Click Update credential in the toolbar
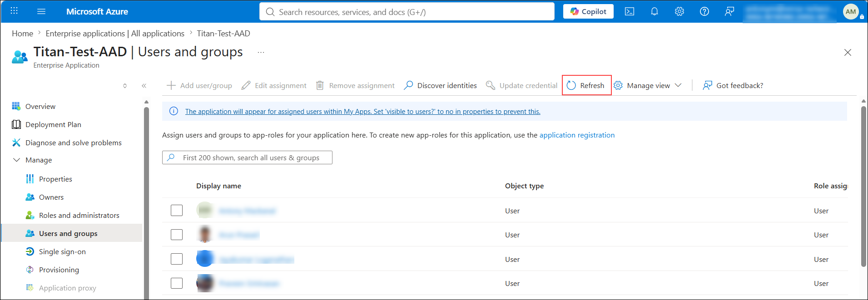Image resolution: width=868 pixels, height=300 pixels. pos(521,85)
